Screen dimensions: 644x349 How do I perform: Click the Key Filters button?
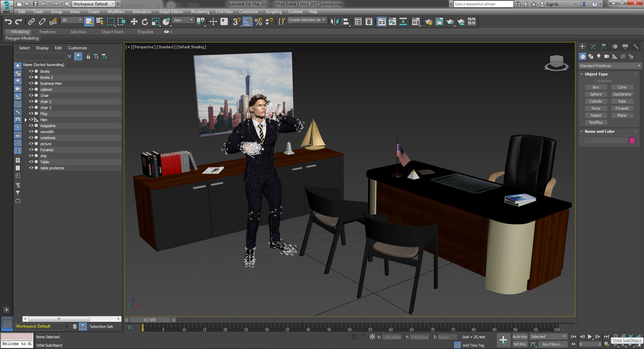(x=552, y=344)
